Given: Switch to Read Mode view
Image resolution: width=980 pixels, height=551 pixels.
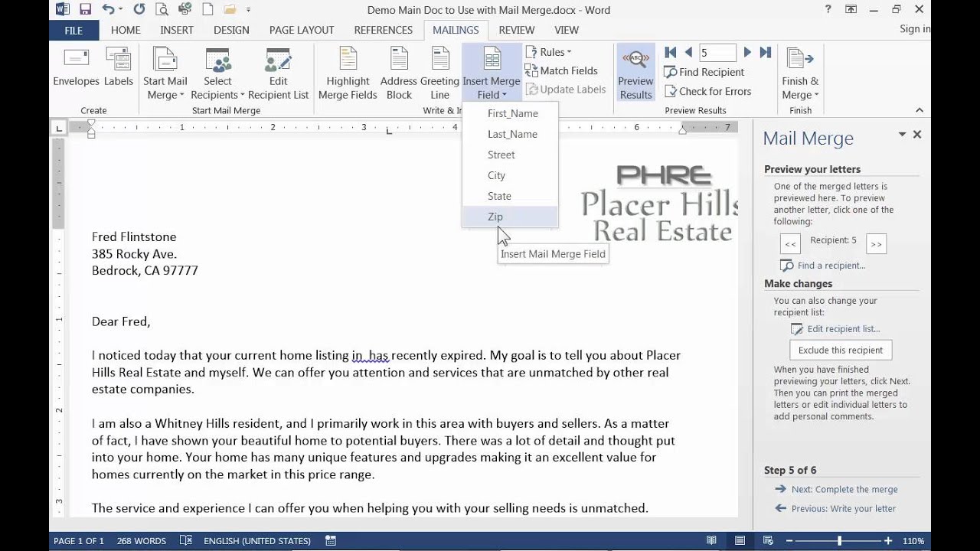Looking at the screenshot, I should point(712,541).
